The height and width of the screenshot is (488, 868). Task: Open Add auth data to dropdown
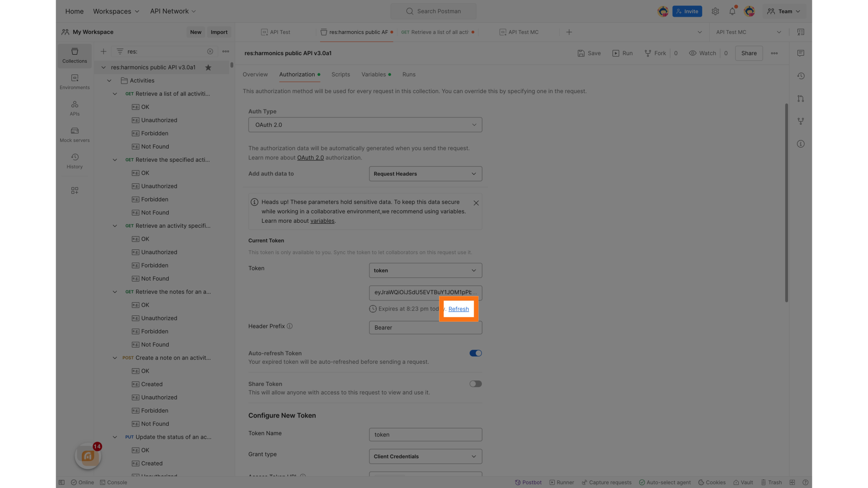[425, 174]
